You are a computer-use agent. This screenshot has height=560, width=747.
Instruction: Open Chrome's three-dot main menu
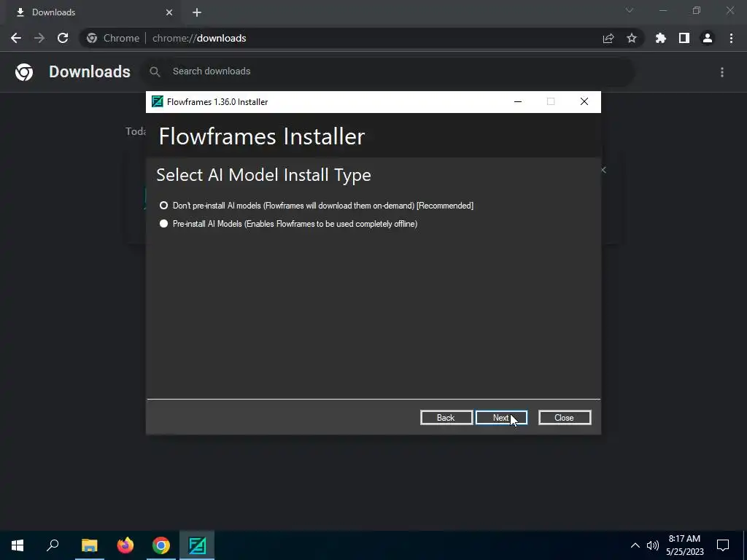[x=731, y=38]
